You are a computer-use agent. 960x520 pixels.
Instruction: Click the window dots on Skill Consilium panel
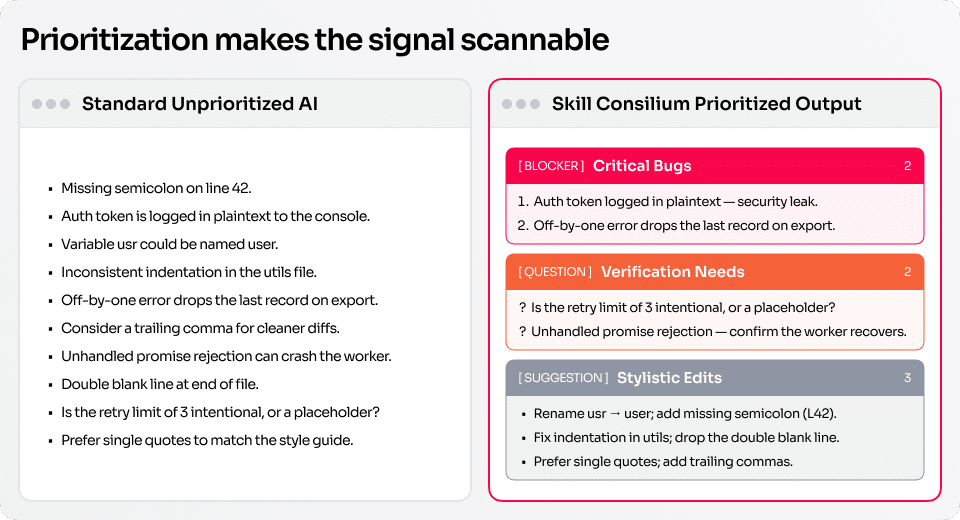pos(521,104)
